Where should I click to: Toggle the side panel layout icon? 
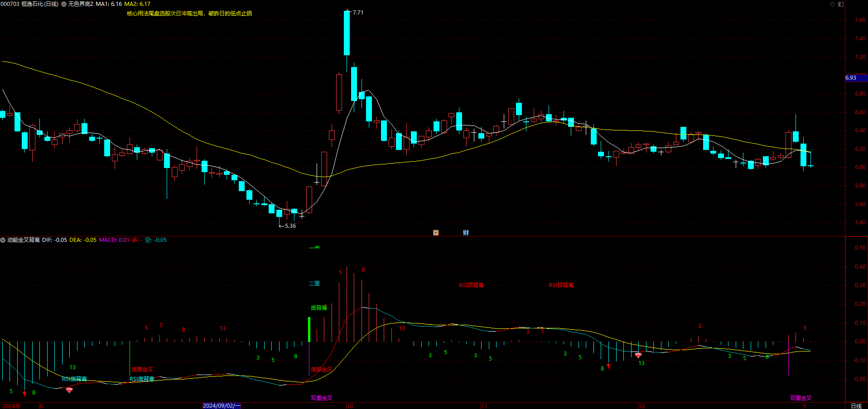(x=841, y=4)
